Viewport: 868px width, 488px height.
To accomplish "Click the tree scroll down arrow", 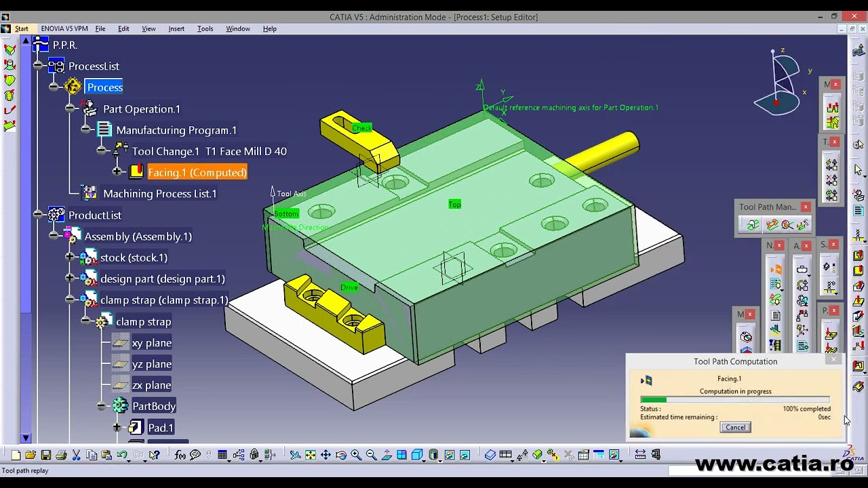I will tap(26, 439).
